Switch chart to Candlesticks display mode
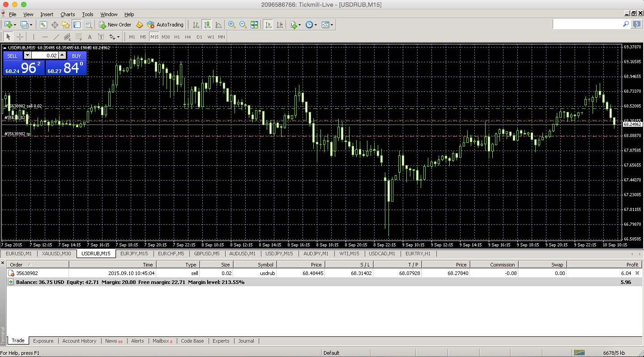 click(x=207, y=25)
